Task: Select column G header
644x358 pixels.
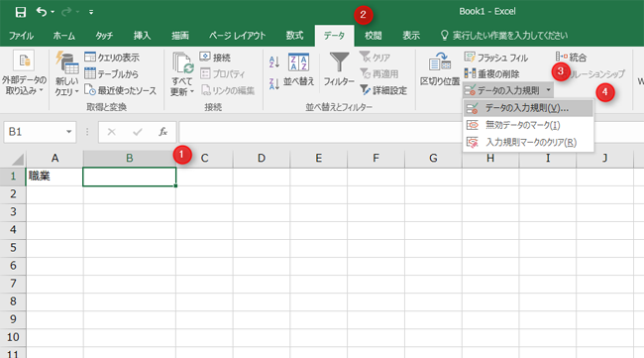Action: click(x=433, y=159)
